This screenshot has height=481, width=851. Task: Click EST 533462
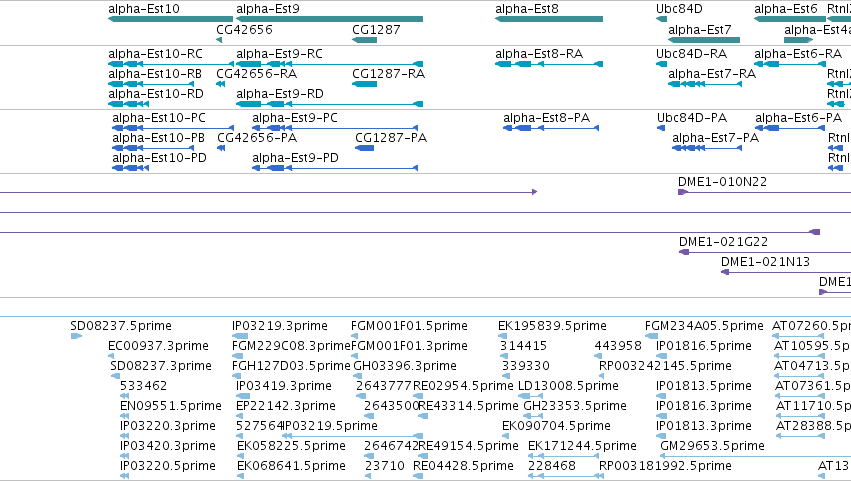[124, 396]
